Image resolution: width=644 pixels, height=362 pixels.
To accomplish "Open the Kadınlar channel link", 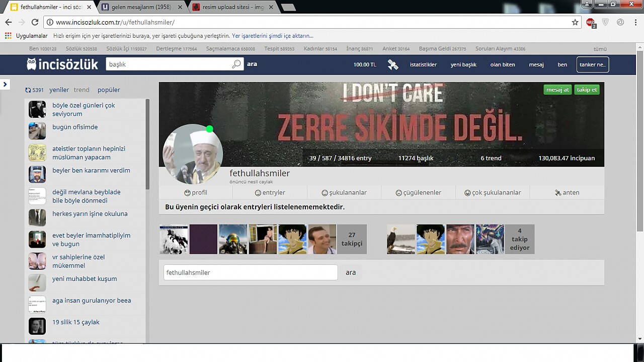I will click(x=320, y=49).
